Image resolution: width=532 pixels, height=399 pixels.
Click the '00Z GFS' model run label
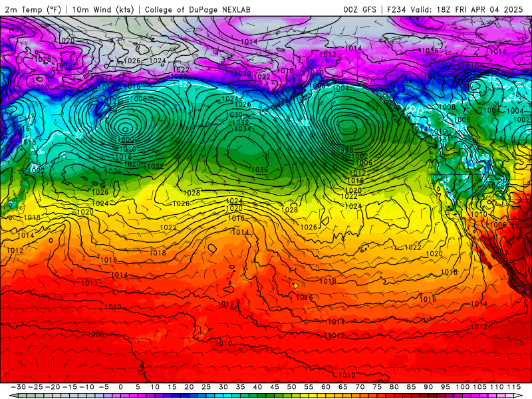click(x=360, y=9)
